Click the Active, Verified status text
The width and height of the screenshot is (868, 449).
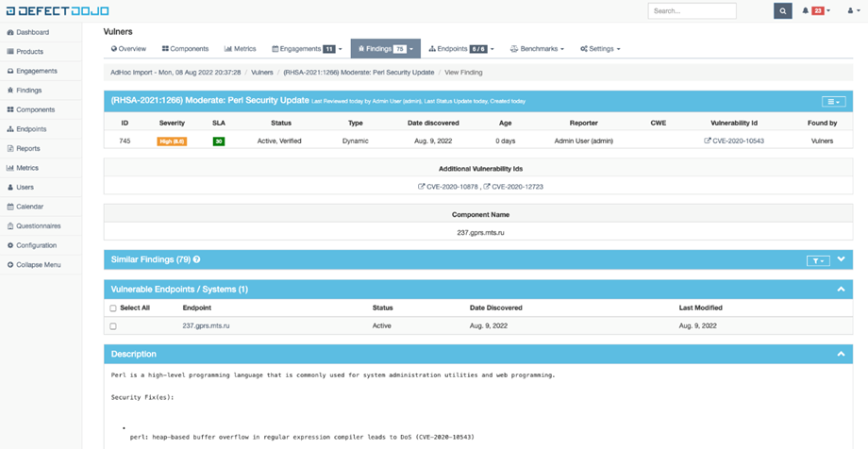tap(279, 141)
